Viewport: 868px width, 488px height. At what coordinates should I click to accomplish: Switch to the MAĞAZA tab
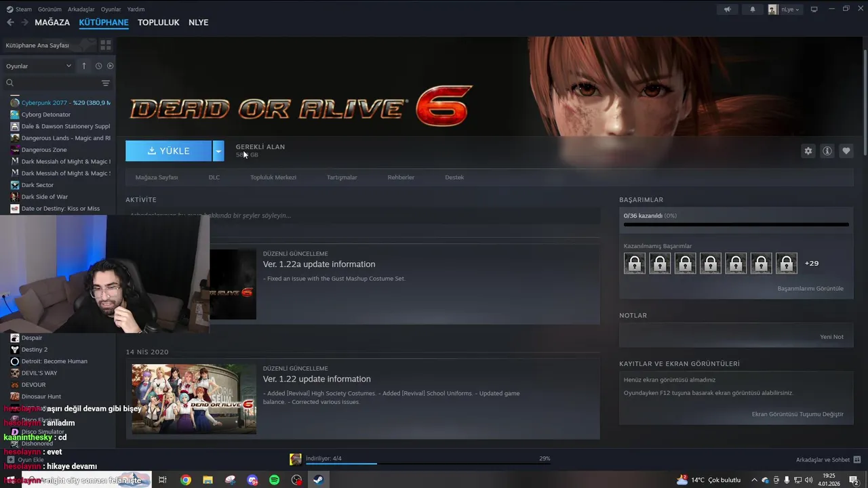coord(52,22)
